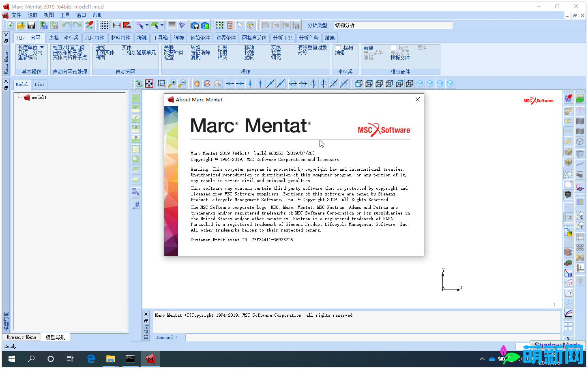The image size is (588, 369).
Task: Toggle the view visibility eye icon
Action: (139, 84)
